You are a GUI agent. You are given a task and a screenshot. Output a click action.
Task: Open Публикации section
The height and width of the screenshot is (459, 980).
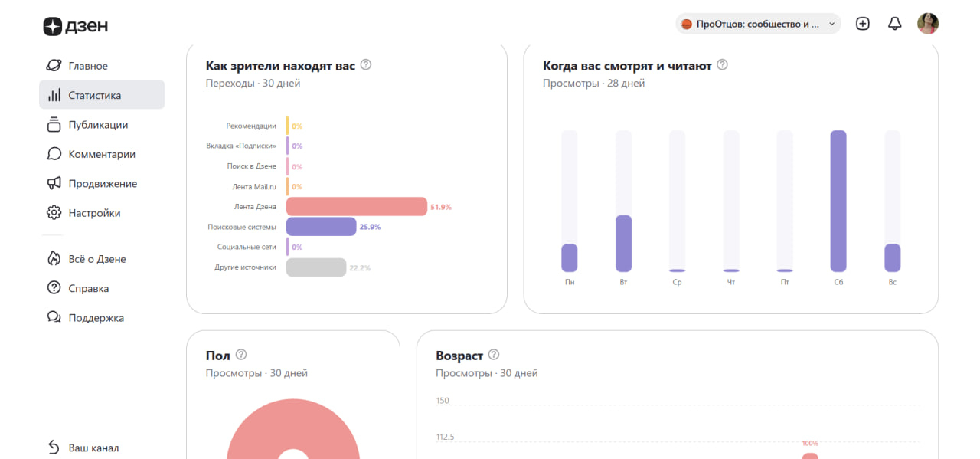tap(102, 124)
